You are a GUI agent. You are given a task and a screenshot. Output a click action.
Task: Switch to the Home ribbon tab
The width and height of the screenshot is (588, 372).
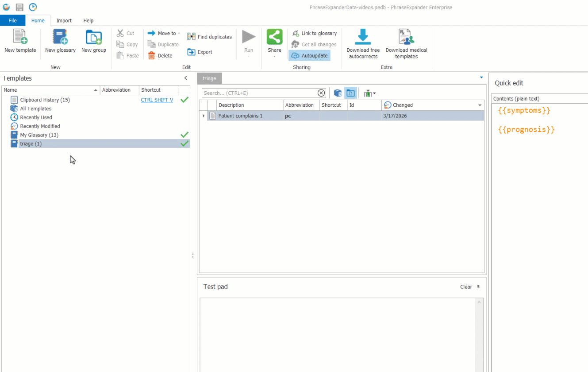coord(38,20)
